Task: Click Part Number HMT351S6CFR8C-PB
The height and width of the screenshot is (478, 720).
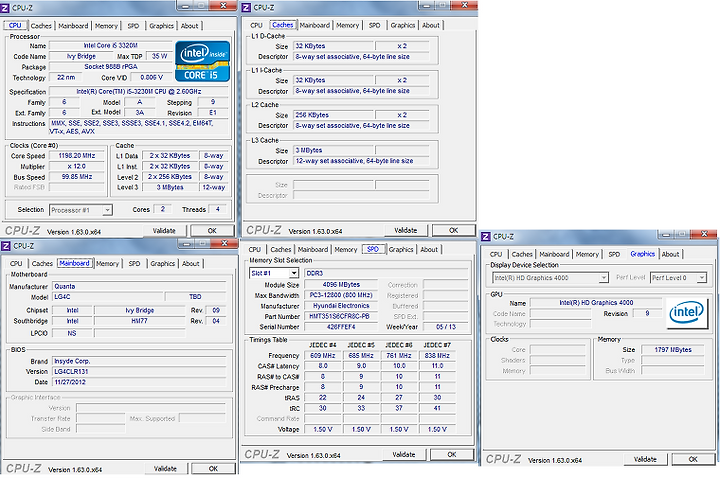Action: pos(341,316)
